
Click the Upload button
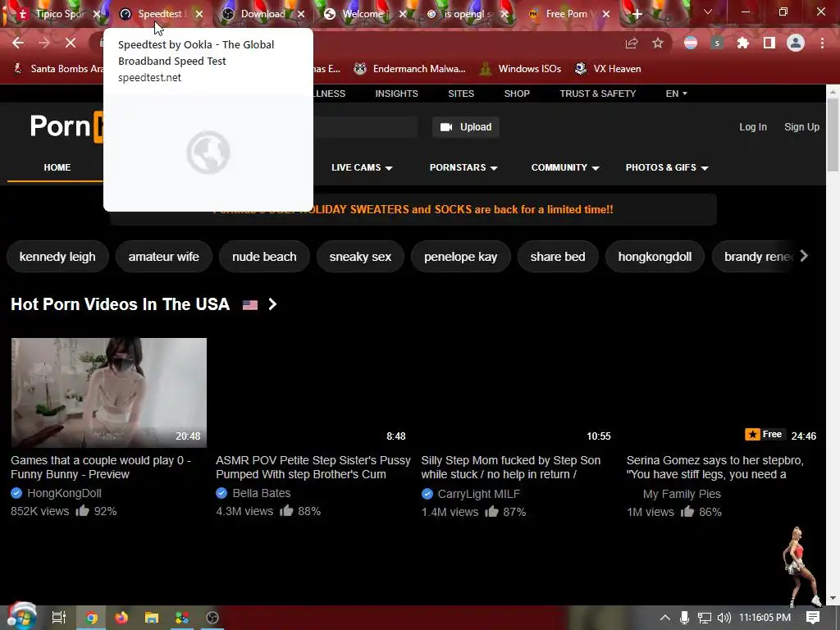[466, 127]
